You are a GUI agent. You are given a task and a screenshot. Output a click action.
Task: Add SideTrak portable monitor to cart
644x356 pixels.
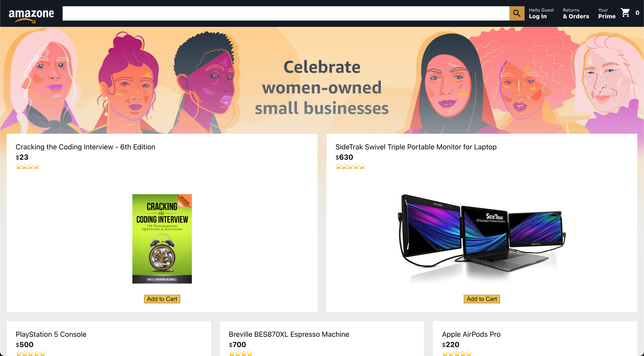(481, 299)
